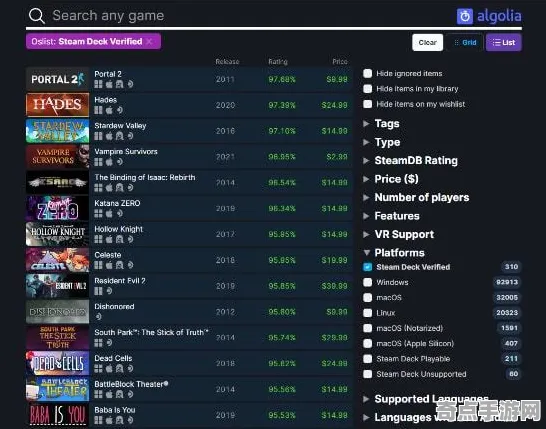The height and width of the screenshot is (429, 546).
Task: Remove the Steam Deck Verified filter tag
Action: 149,41
